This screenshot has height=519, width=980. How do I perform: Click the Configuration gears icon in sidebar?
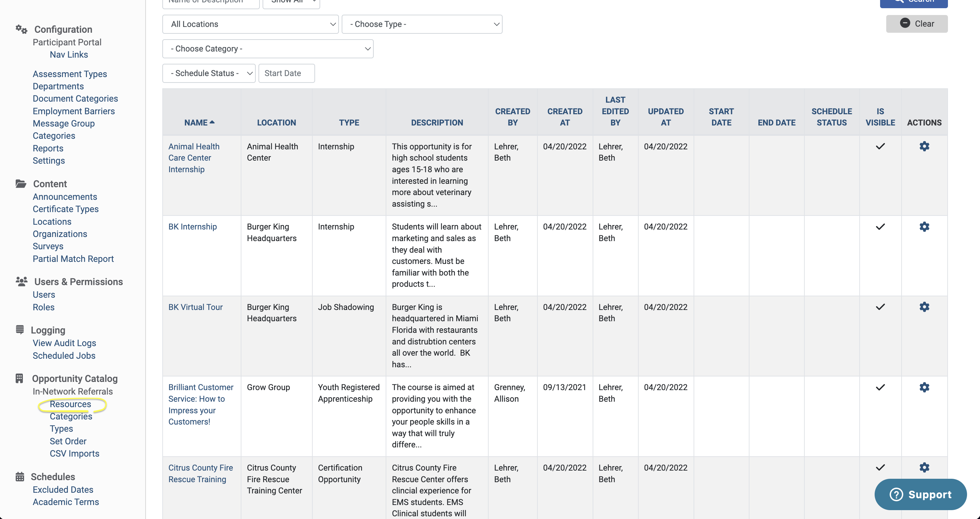point(21,29)
